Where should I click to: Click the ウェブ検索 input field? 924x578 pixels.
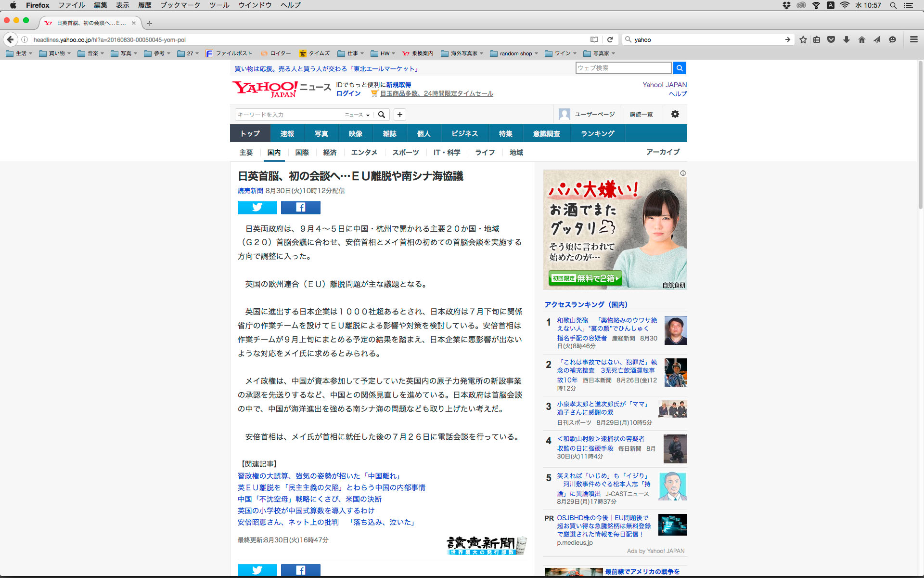click(623, 68)
